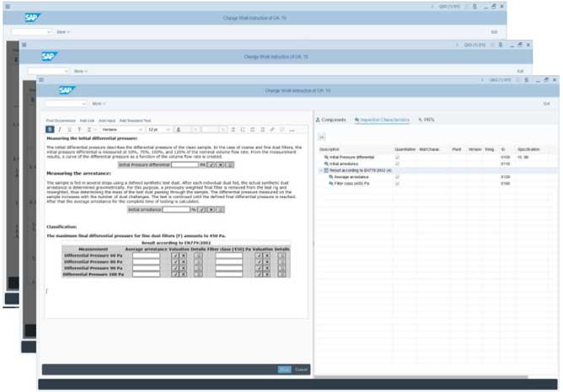563x392 pixels.
Task: Open the three-dots overflow in editor toolbar
Action: (x=292, y=129)
